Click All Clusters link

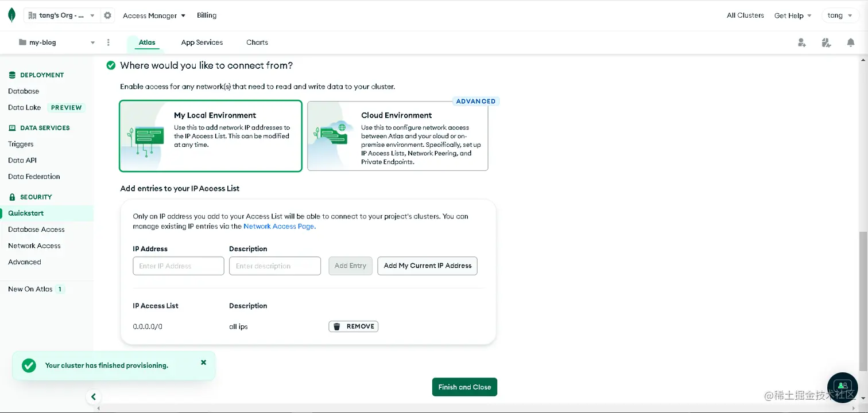pos(745,15)
